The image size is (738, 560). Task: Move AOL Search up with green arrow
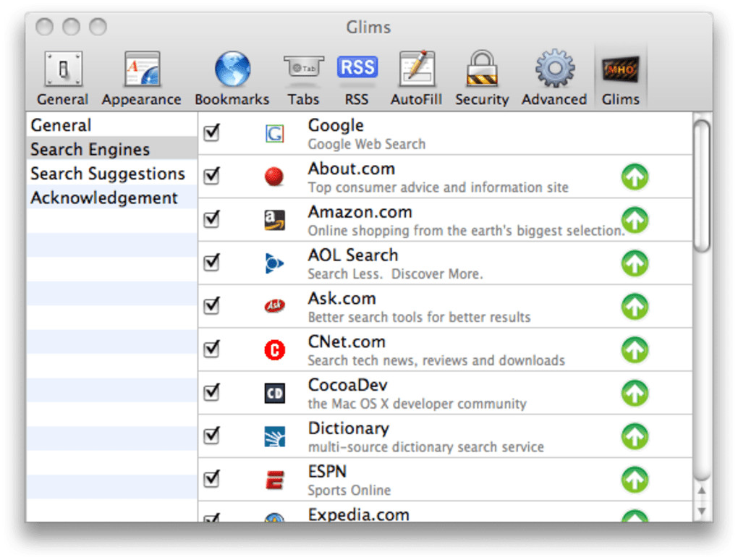point(635,263)
